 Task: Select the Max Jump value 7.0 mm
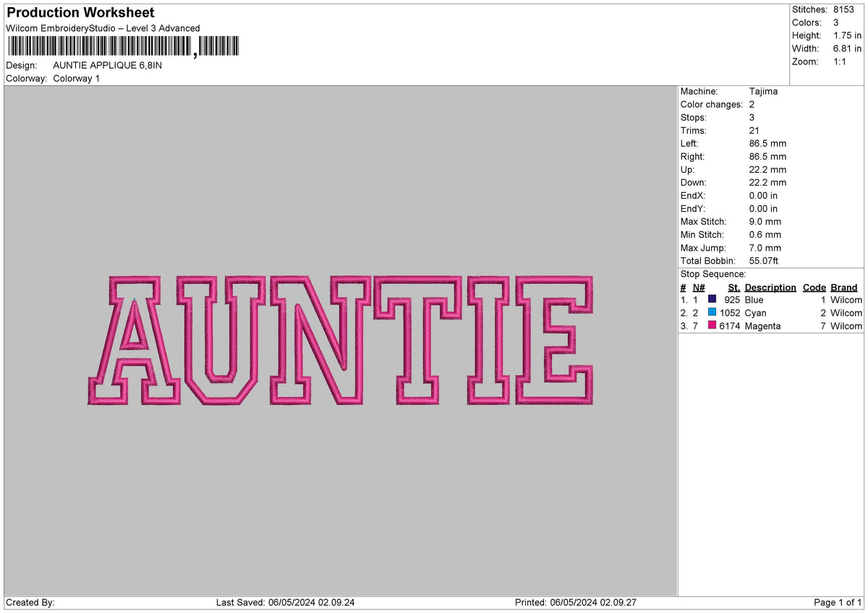(765, 247)
